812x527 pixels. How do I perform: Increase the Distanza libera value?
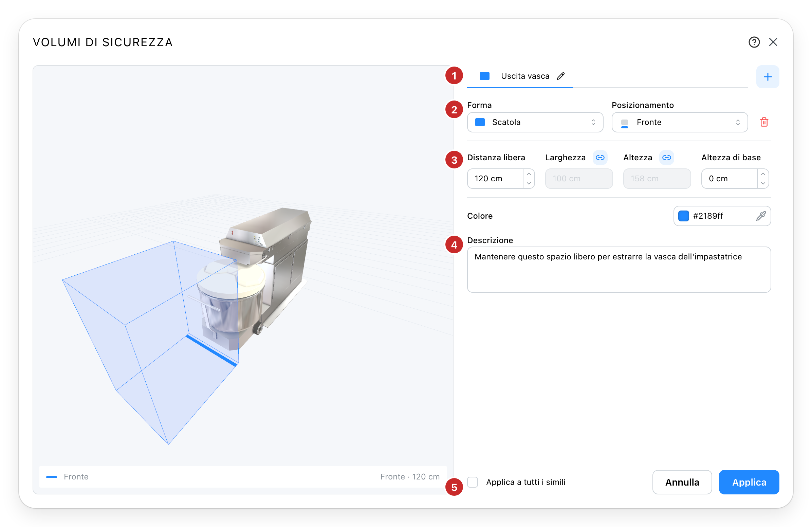pyautogui.click(x=529, y=174)
